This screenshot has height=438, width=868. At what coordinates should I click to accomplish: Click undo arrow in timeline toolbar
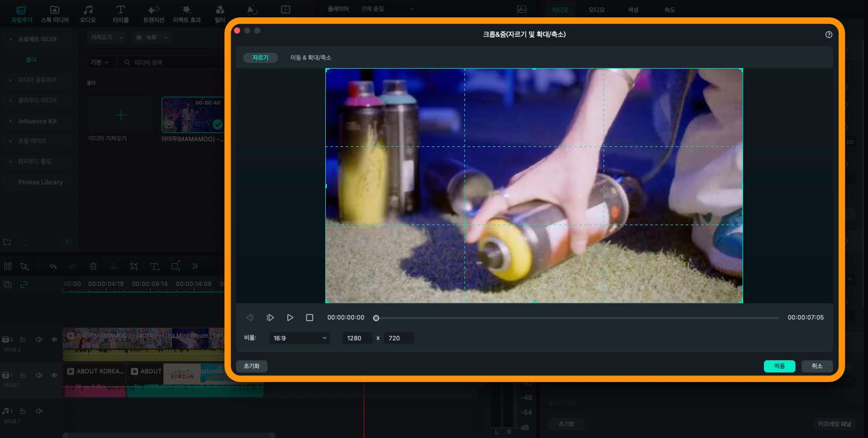(x=53, y=266)
